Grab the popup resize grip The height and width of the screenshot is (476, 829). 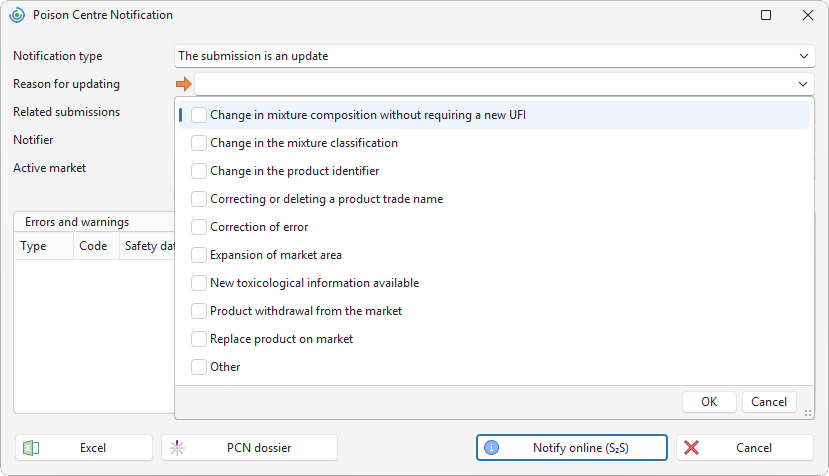(808, 414)
